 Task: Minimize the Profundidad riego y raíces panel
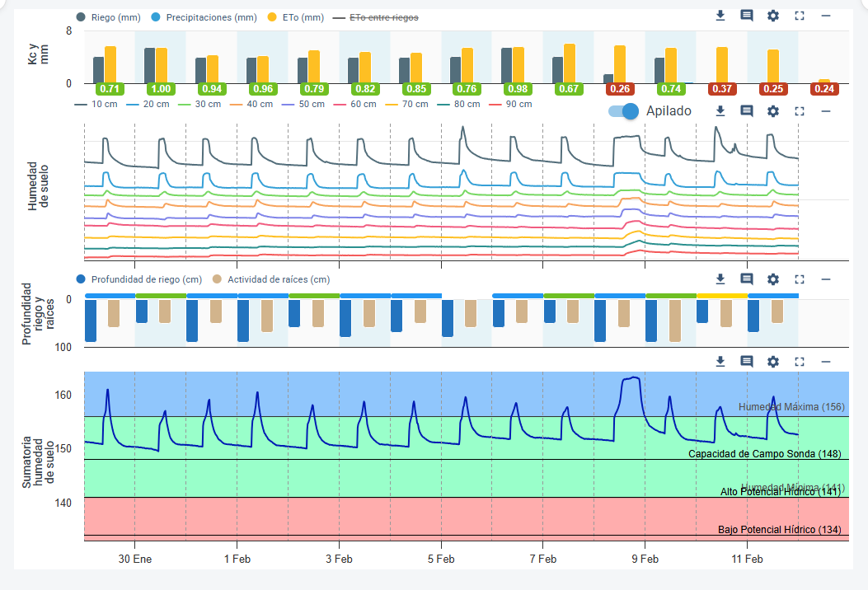826,279
